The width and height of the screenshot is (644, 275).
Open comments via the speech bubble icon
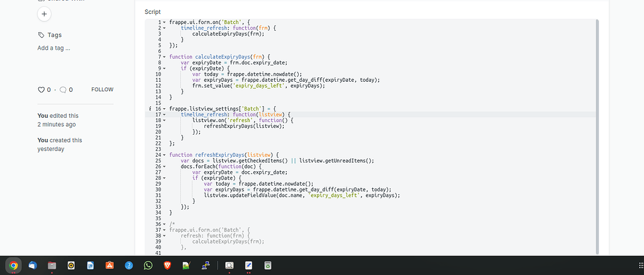point(63,90)
